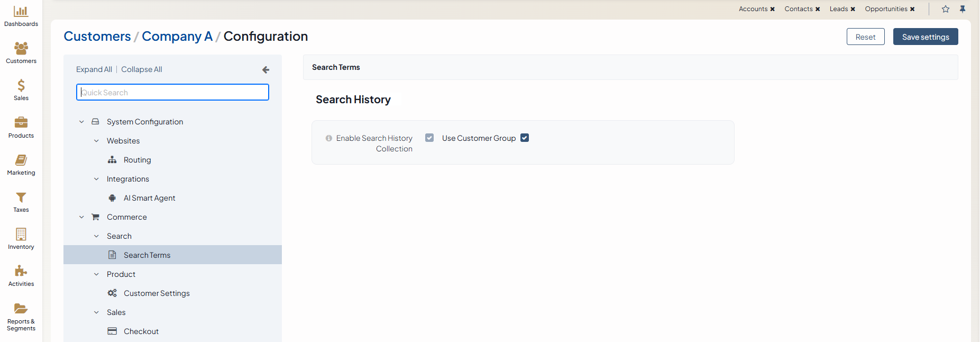This screenshot has width=980, height=342.
Task: Focus the Quick Search input field
Action: tap(172, 92)
